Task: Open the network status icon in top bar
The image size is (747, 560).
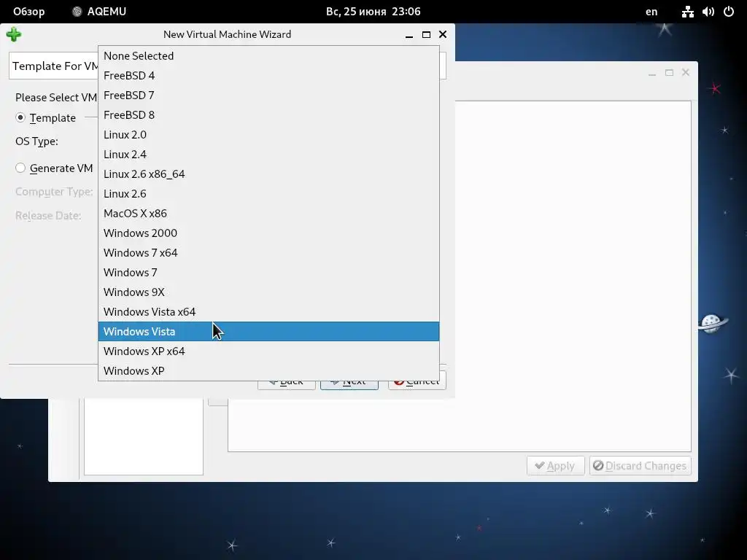Action: click(x=687, y=12)
